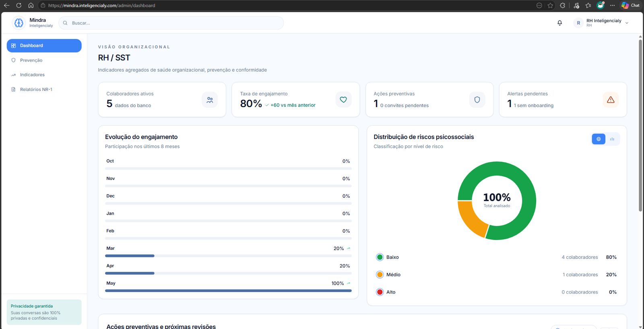This screenshot has width=644, height=329.
Task: Click '0 colaboradores' in Alto row
Action: pyautogui.click(x=580, y=292)
